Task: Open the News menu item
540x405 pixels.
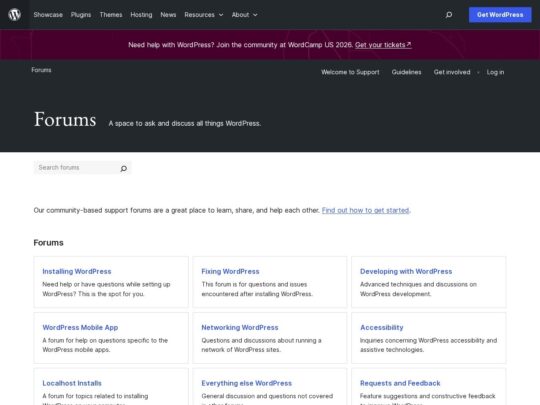Action: click(168, 15)
